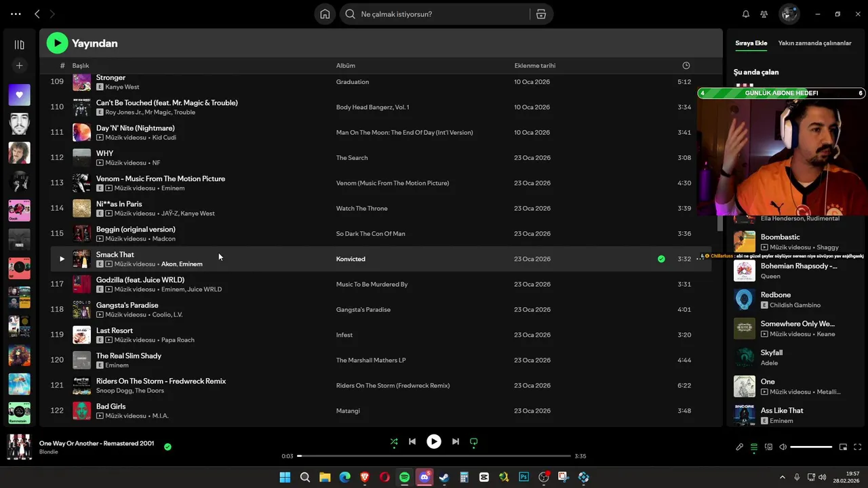The width and height of the screenshot is (868, 488).
Task: Open the profile avatar menu
Action: (789, 14)
